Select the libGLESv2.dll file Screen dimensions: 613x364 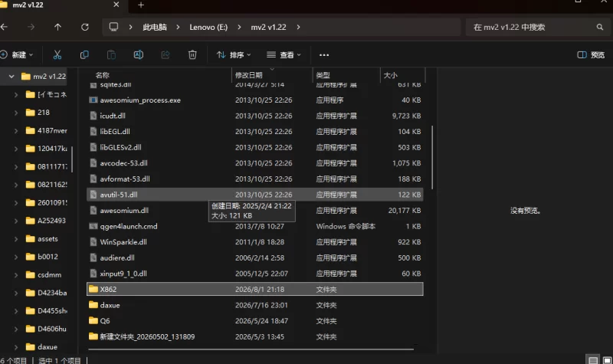click(x=254, y=147)
